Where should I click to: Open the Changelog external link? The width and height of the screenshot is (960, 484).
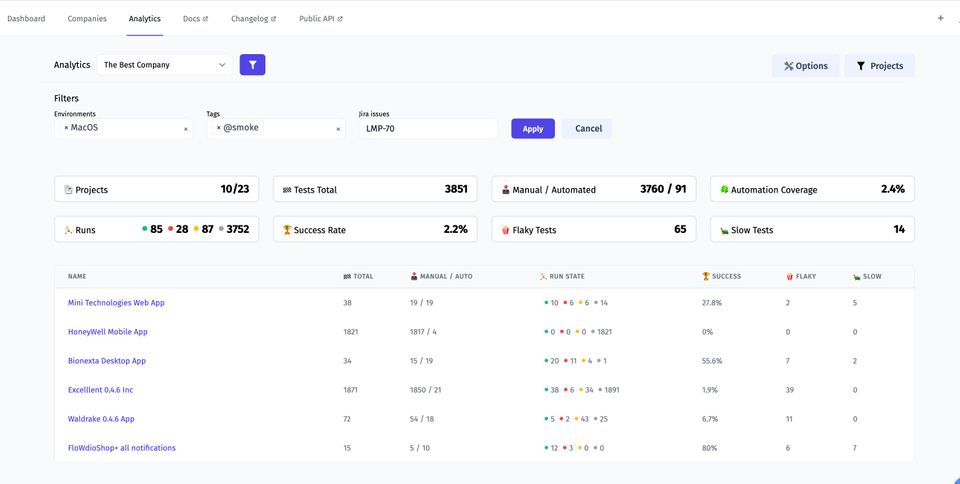click(x=253, y=19)
